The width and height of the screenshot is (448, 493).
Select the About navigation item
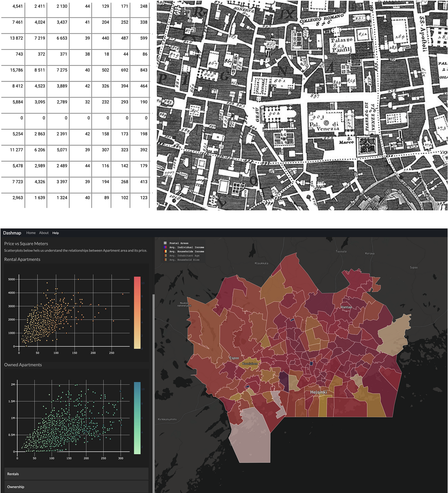point(44,233)
